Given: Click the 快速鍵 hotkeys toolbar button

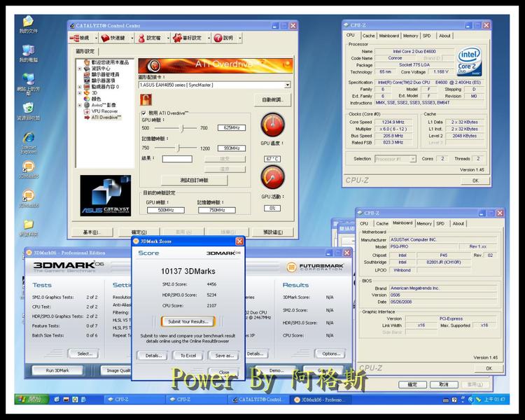Looking at the screenshot, I should (114, 38).
